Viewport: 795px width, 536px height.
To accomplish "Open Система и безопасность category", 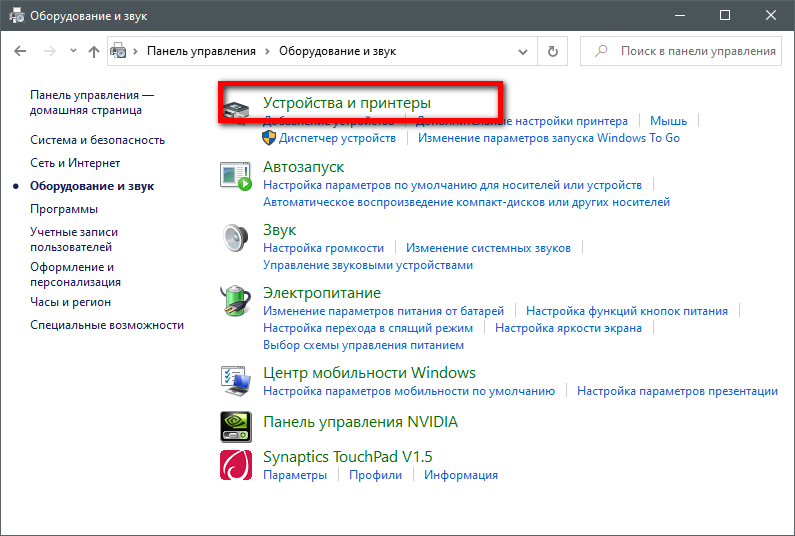I will 97,140.
